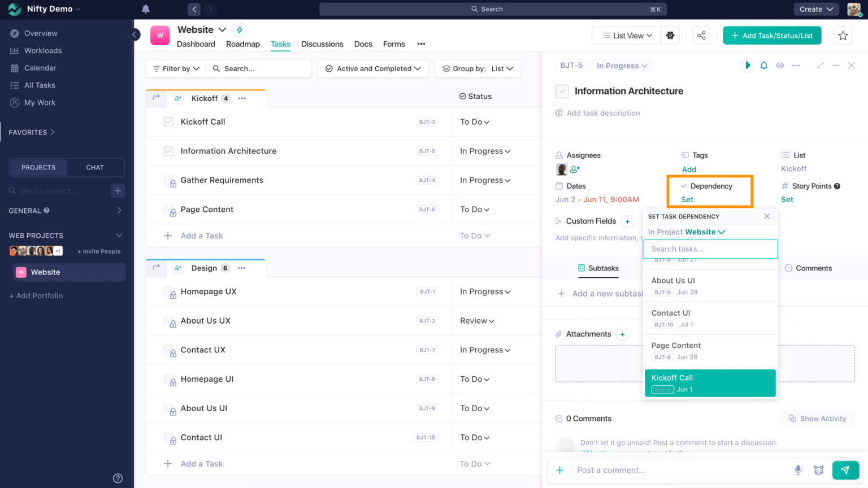Toggle the watch task eye icon
The image size is (868, 488).
(x=780, y=66)
